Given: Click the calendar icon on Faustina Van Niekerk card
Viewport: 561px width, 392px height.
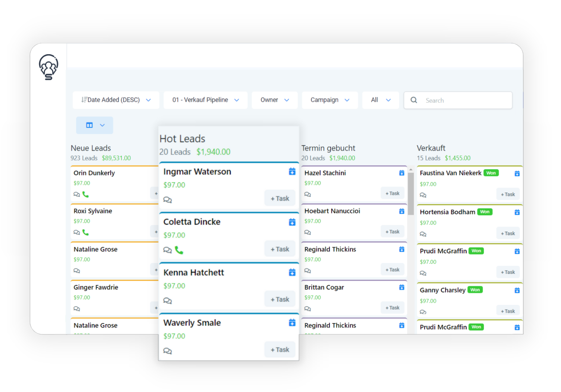Looking at the screenshot, I should 517,173.
